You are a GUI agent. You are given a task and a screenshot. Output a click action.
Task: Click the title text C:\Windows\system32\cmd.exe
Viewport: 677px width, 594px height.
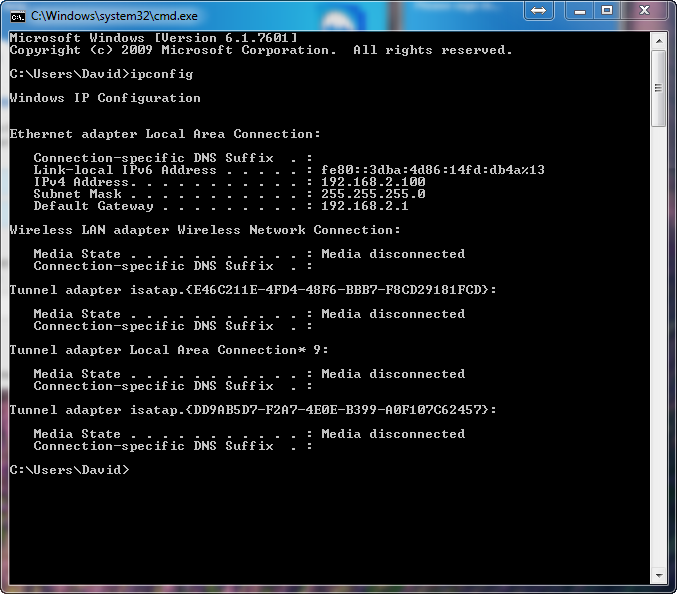114,16
